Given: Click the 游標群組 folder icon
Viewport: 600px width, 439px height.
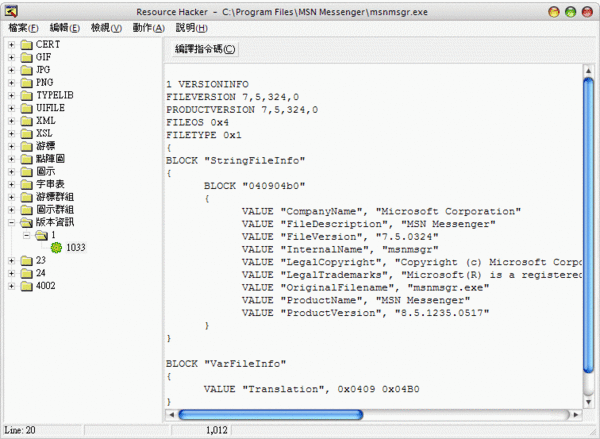Looking at the screenshot, I should (x=26, y=197).
